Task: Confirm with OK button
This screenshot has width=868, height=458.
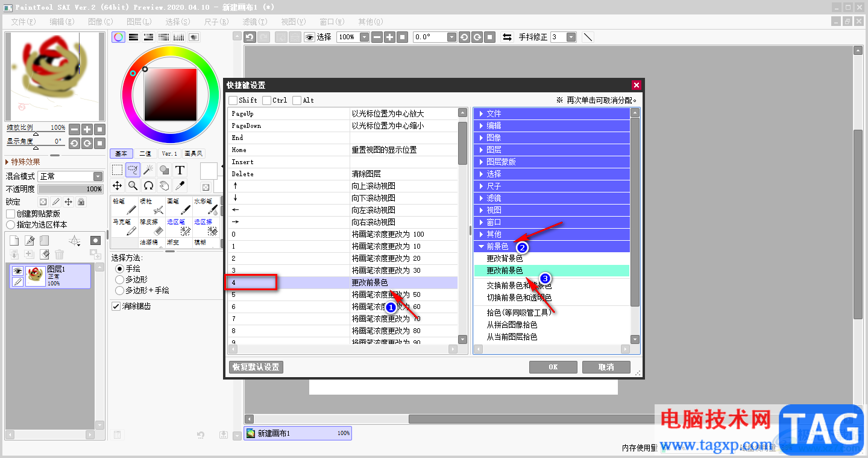Action: 553,367
